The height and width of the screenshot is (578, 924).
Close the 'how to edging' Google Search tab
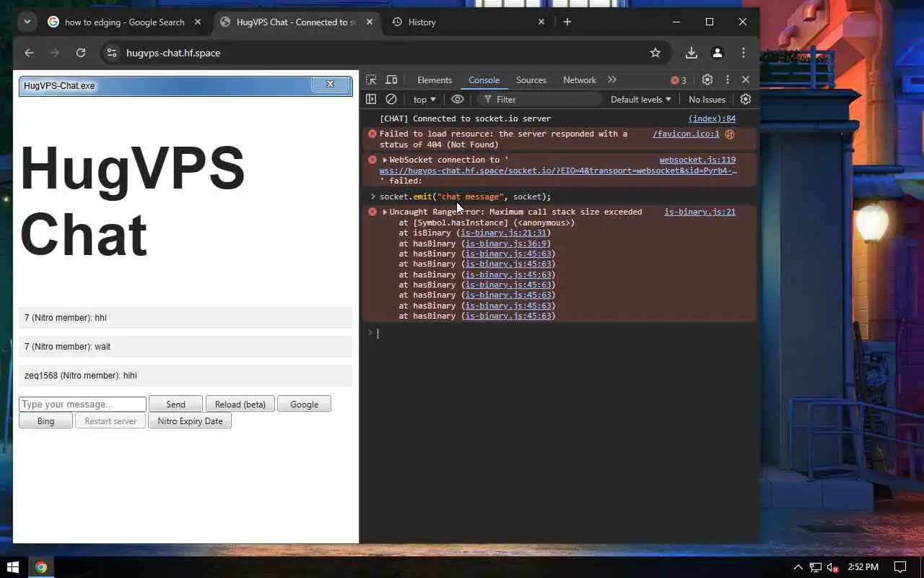click(198, 22)
